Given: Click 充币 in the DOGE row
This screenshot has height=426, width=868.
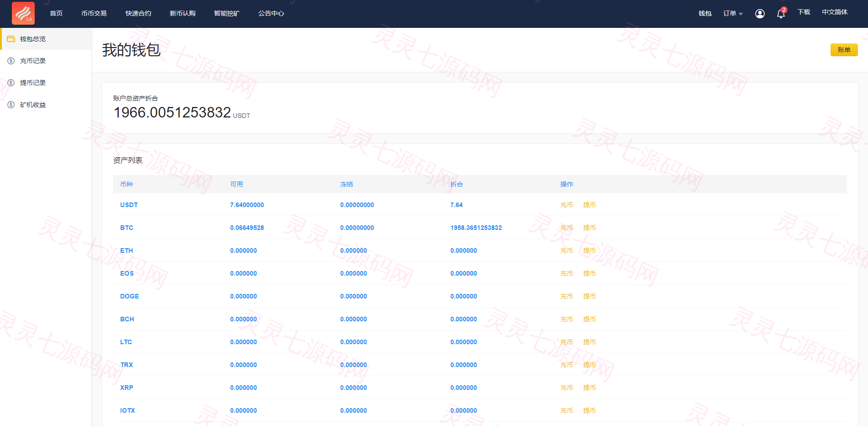Looking at the screenshot, I should pos(566,296).
